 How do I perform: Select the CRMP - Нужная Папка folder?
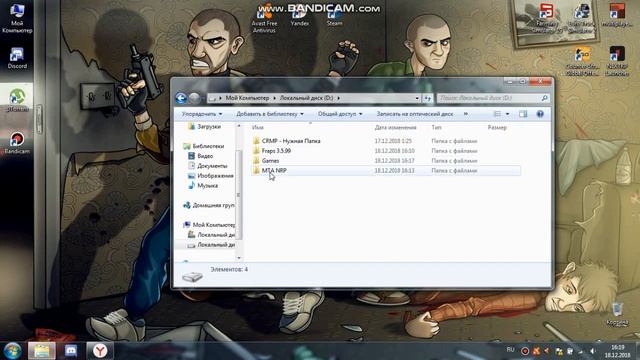coord(291,141)
